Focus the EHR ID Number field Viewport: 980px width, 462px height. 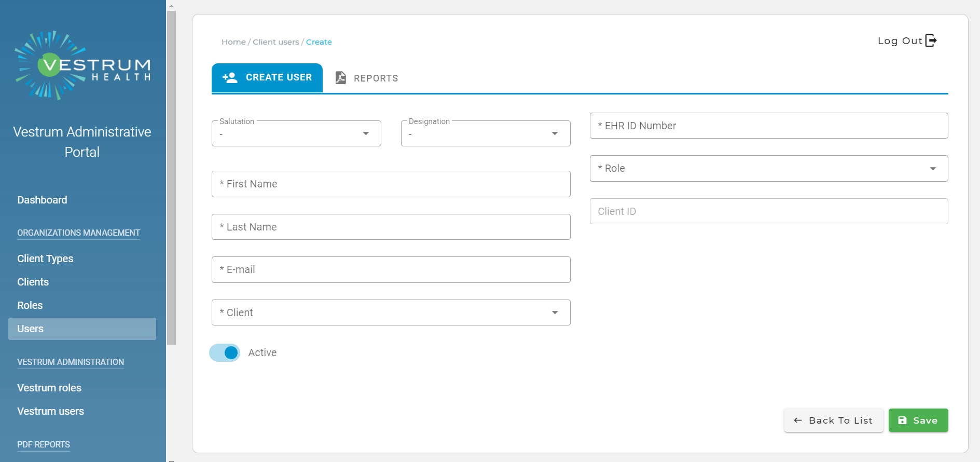click(x=769, y=126)
